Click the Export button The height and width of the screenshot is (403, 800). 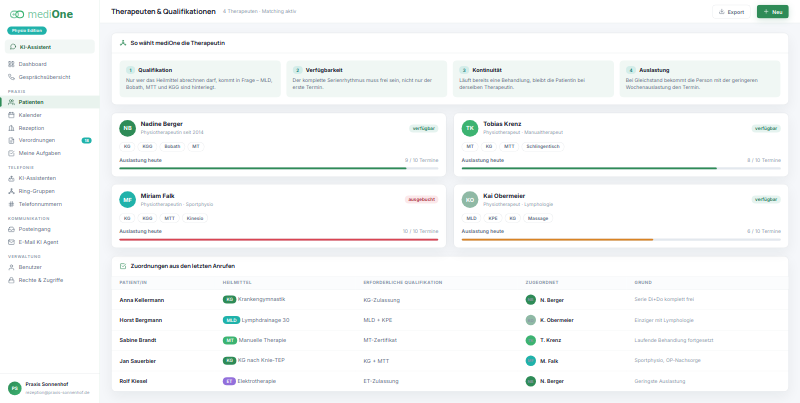pyautogui.click(x=731, y=12)
